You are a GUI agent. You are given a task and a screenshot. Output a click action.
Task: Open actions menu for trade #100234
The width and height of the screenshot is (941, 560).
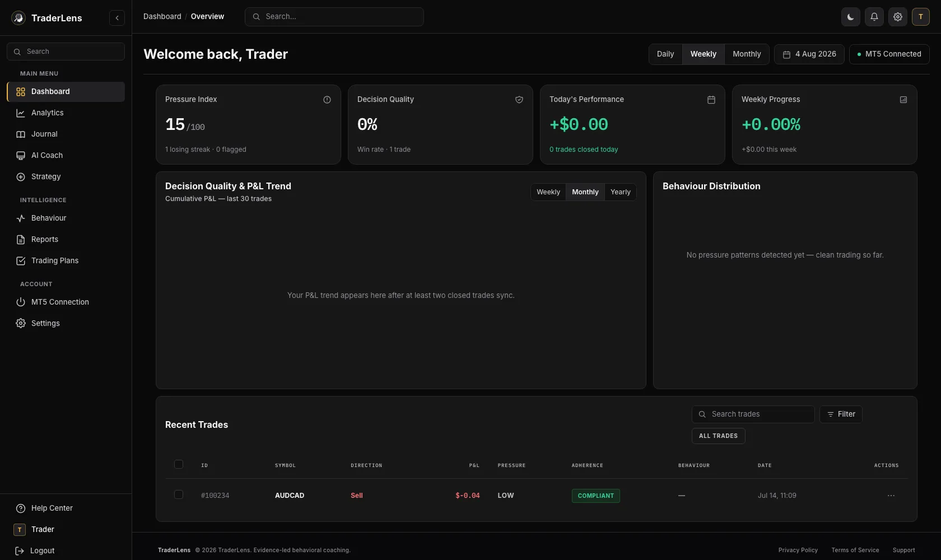(891, 496)
